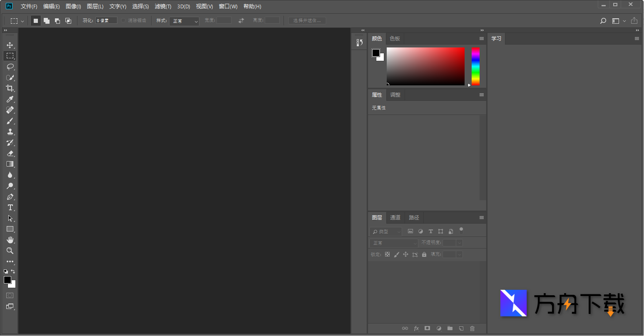644x336 pixels.
Task: Open the 滤镜 menu
Action: tap(163, 6)
